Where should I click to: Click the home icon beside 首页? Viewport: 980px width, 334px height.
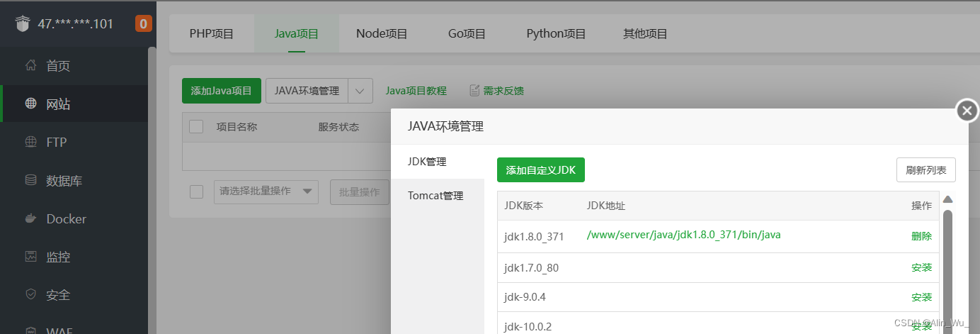coord(30,66)
